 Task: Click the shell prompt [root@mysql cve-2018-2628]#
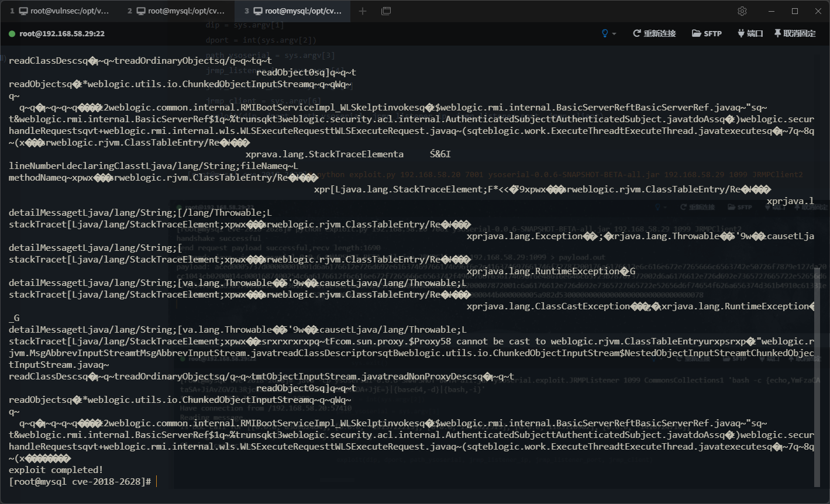click(80, 482)
